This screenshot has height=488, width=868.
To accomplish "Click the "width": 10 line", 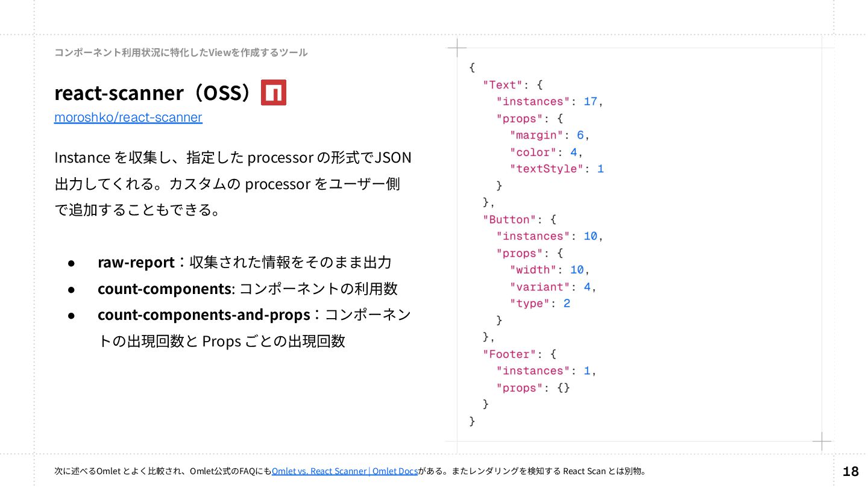I will coord(550,270).
